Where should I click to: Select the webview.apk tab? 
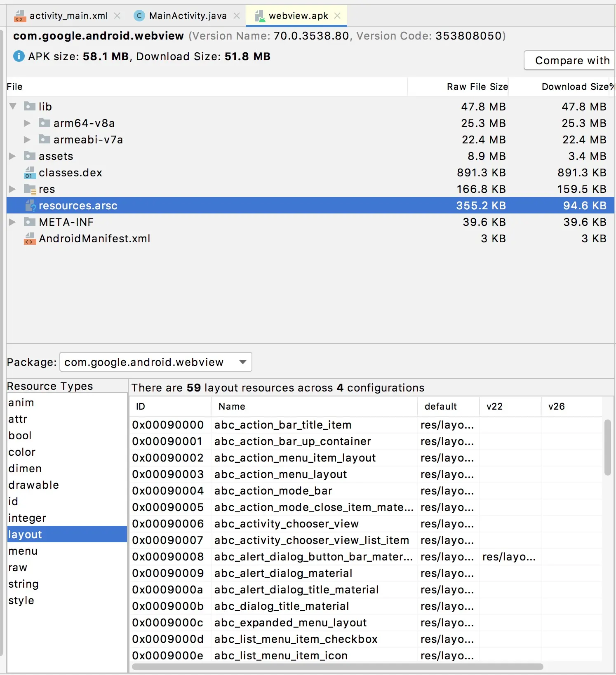point(297,16)
